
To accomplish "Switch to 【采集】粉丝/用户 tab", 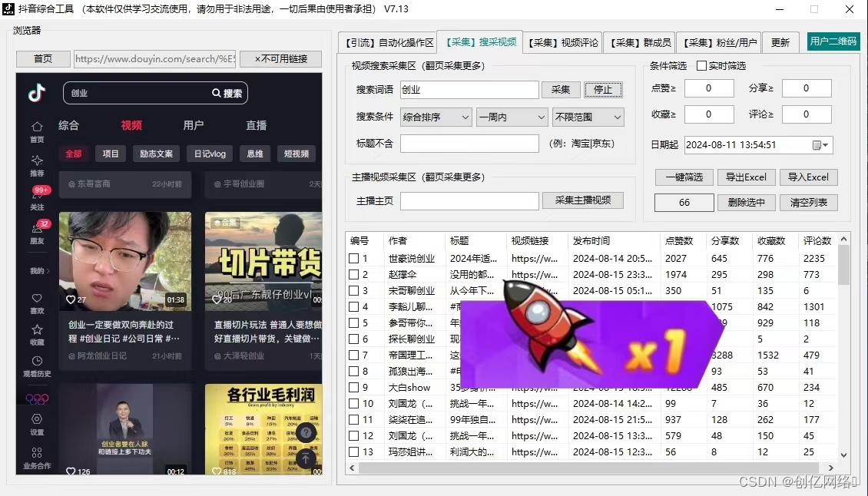I will pos(719,43).
